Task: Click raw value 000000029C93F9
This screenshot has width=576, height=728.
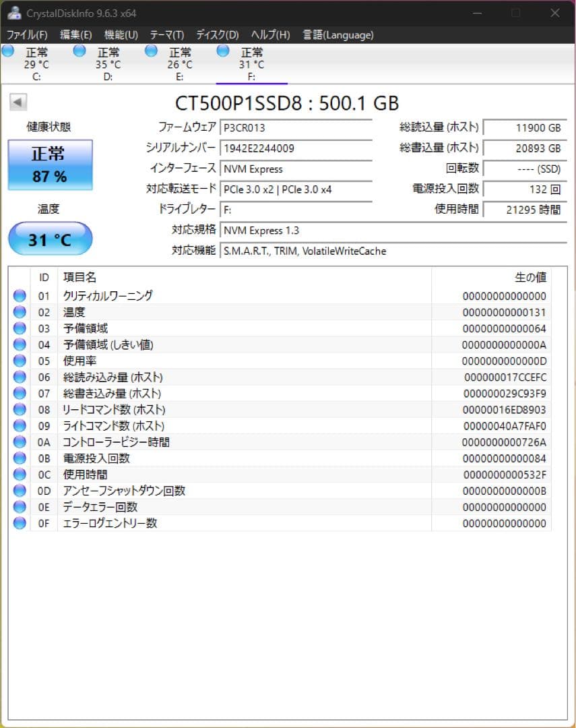Action: [505, 394]
